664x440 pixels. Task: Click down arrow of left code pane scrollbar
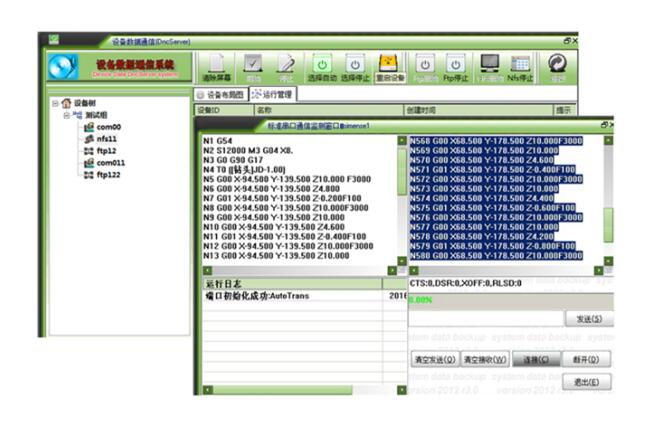coord(401,261)
